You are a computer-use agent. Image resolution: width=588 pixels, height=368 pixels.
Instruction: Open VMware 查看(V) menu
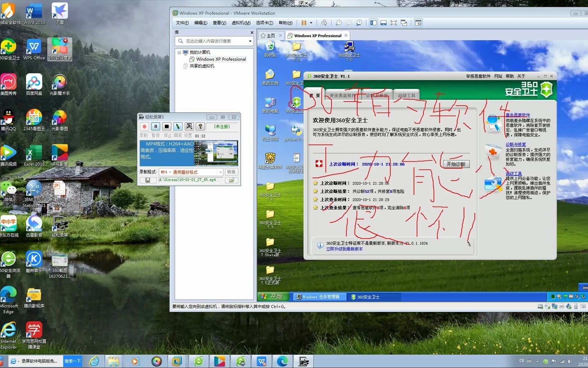219,23
